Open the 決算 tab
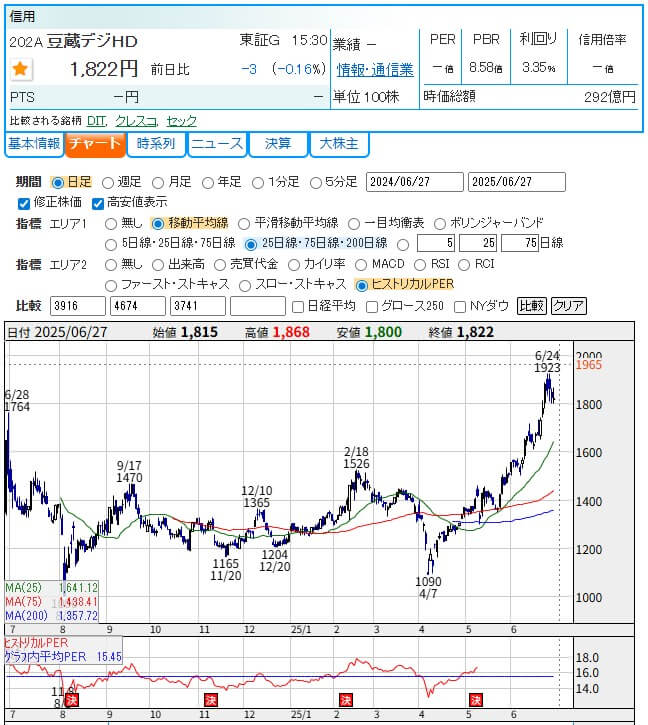The image size is (648, 725). [278, 144]
